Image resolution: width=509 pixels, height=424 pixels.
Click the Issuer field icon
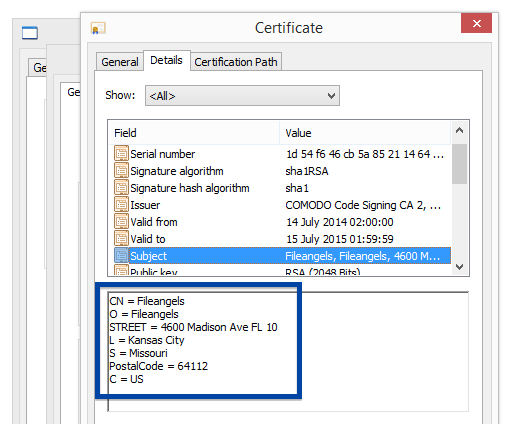point(121,204)
